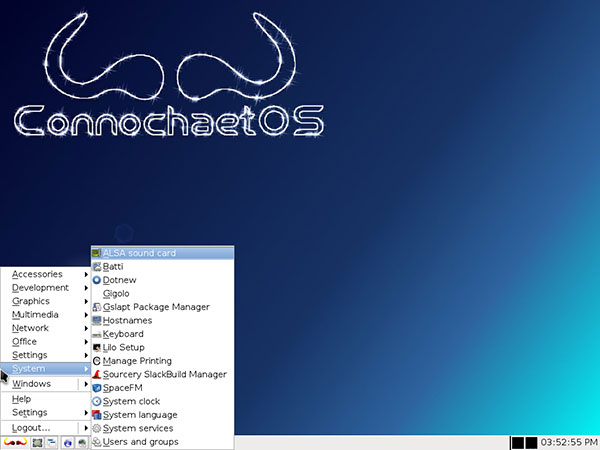Launch Gigolo from the System submenu
The image size is (600, 450).
click(162, 293)
